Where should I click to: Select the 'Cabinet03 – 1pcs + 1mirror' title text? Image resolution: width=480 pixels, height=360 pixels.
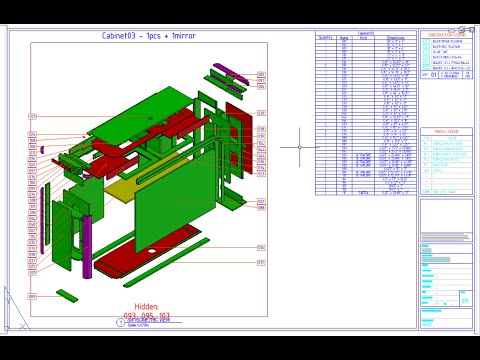[x=149, y=36]
